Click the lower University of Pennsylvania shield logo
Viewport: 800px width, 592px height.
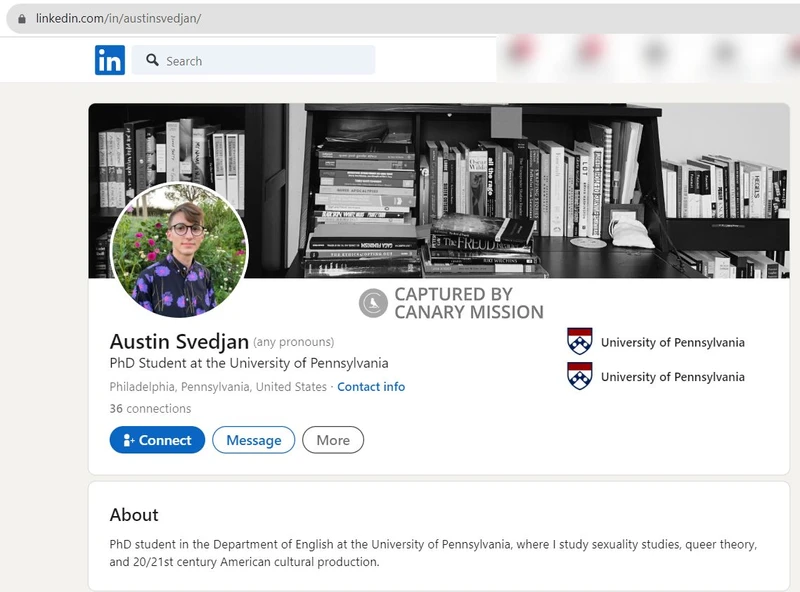(x=576, y=377)
